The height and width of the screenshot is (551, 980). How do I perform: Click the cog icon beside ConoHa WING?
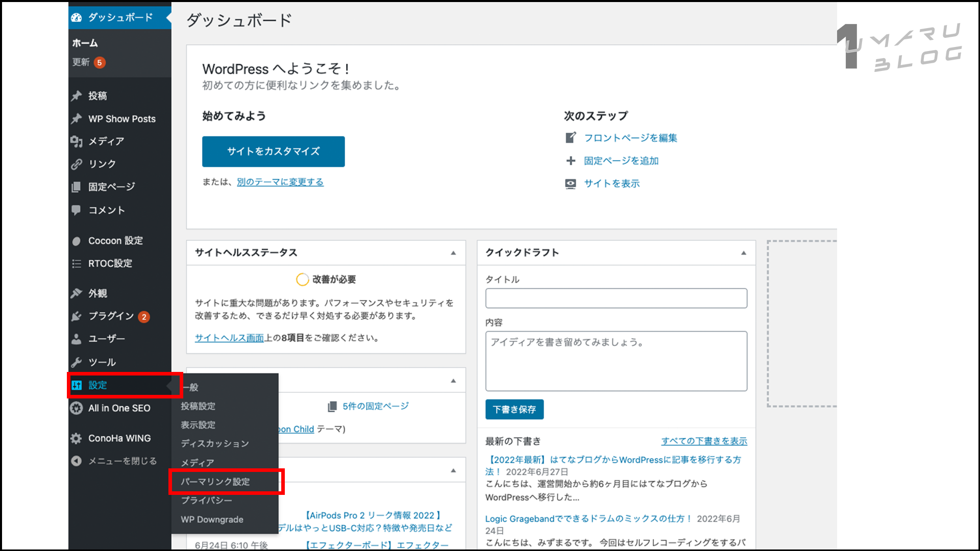tap(77, 438)
